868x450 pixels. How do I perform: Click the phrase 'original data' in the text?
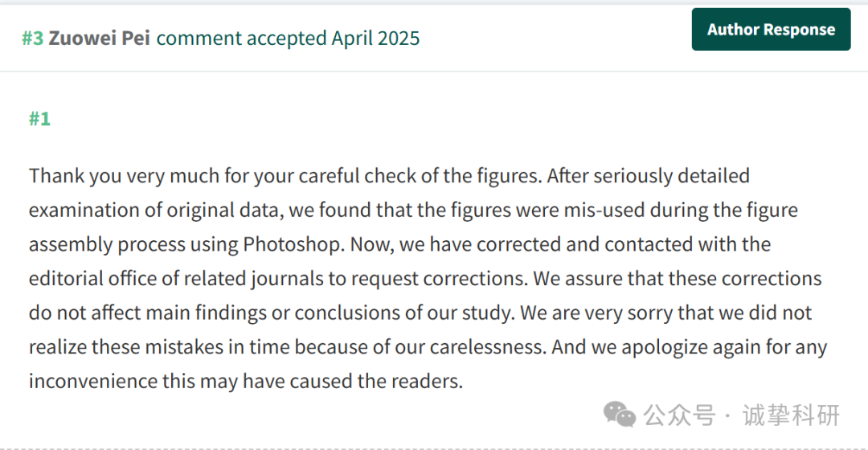click(223, 211)
